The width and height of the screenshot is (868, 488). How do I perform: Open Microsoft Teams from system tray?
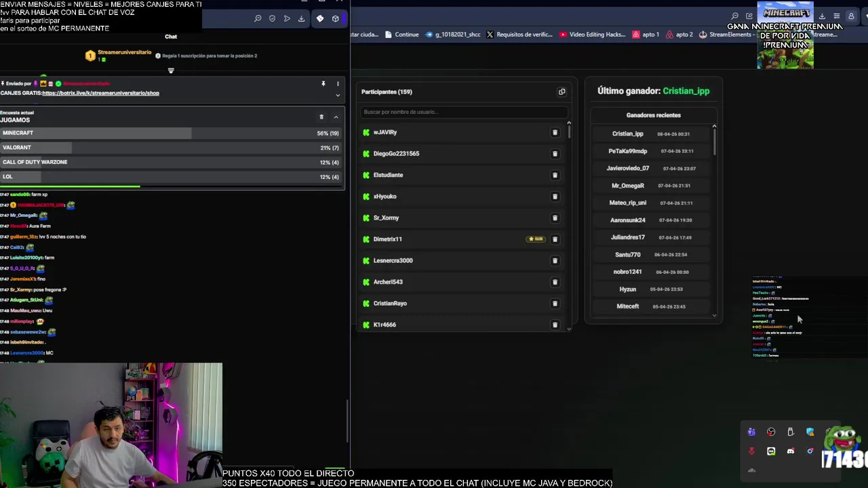click(751, 432)
